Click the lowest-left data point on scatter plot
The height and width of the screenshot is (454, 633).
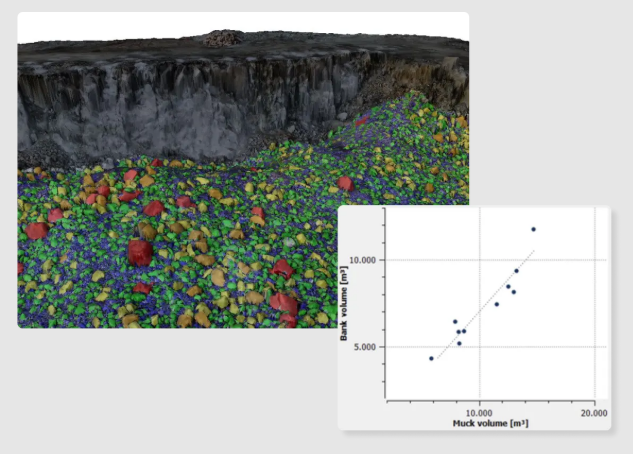coord(431,358)
